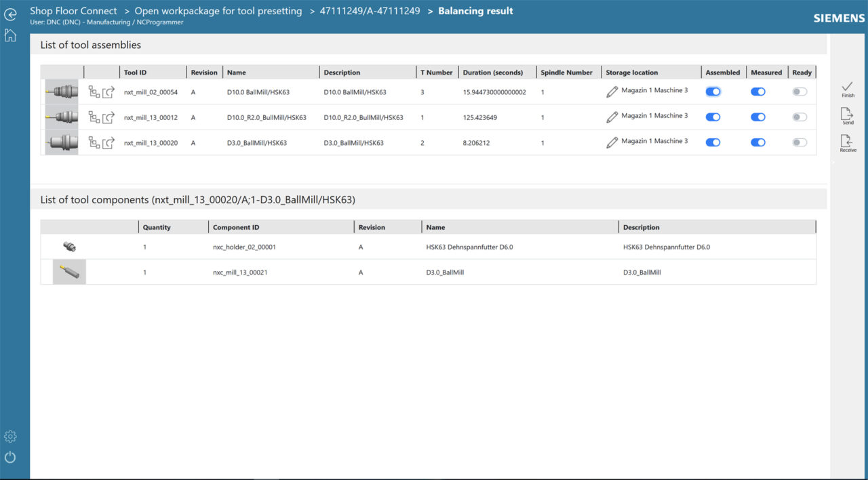Viewport: 868px width, 480px height.
Task: Open component structure icon for nxt_mill_02_00054
Action: pos(94,91)
